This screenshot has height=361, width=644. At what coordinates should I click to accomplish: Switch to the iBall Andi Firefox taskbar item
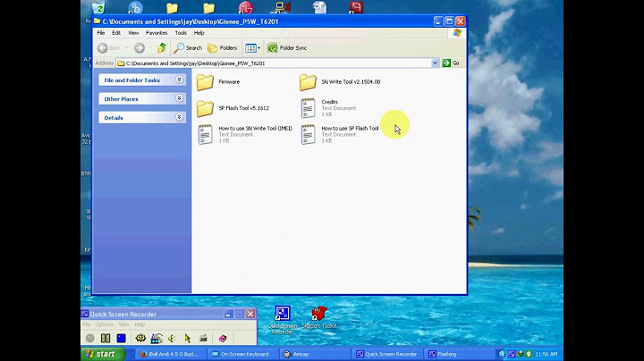(170, 354)
